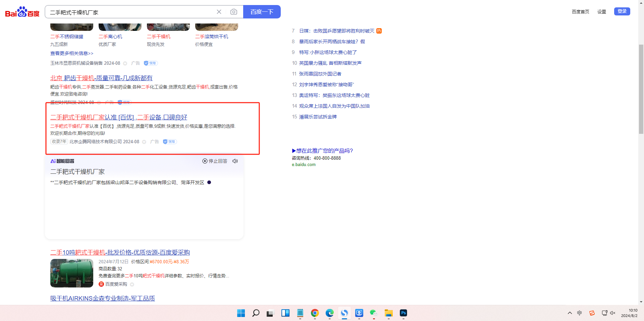Click the muted volume tray icon
The width and height of the screenshot is (644, 321).
tap(612, 313)
